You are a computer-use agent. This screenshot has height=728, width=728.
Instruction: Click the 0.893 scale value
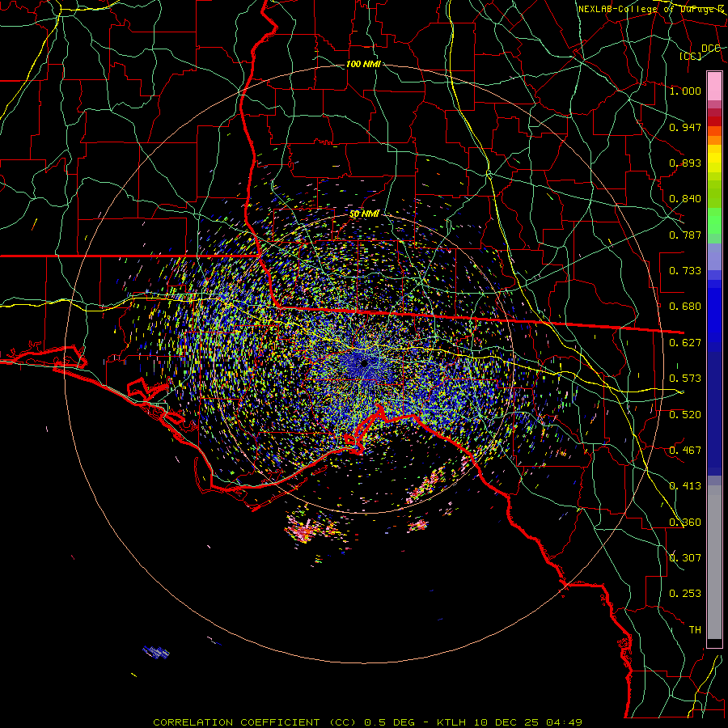(685, 163)
